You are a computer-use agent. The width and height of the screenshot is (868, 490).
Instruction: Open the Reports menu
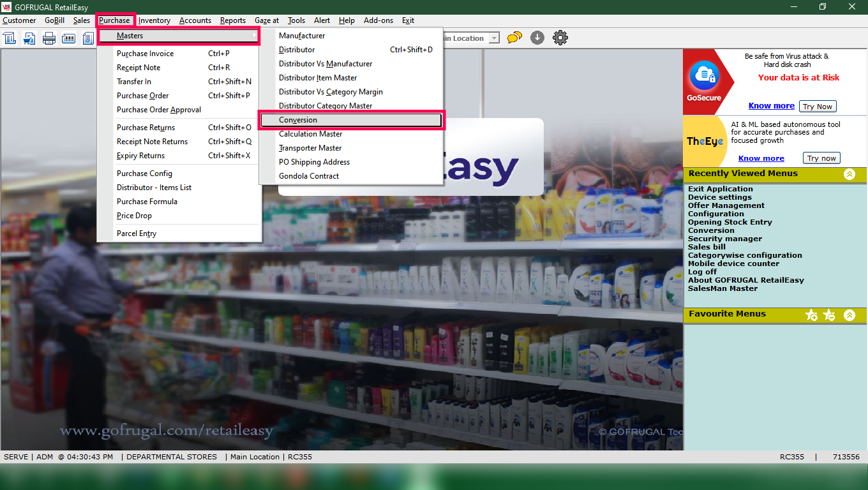233,20
